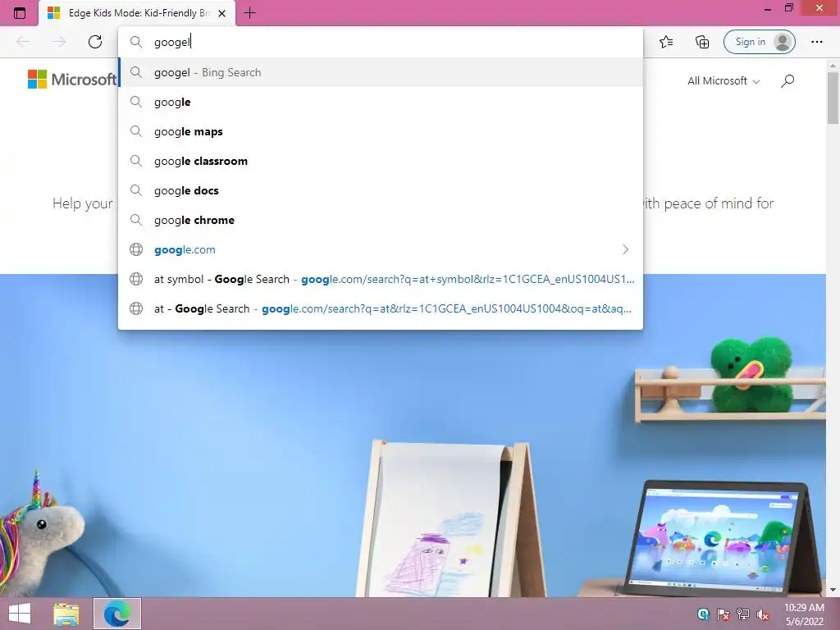This screenshot has height=630, width=840.
Task: Click the Edge taskbar icon
Action: pos(117,614)
